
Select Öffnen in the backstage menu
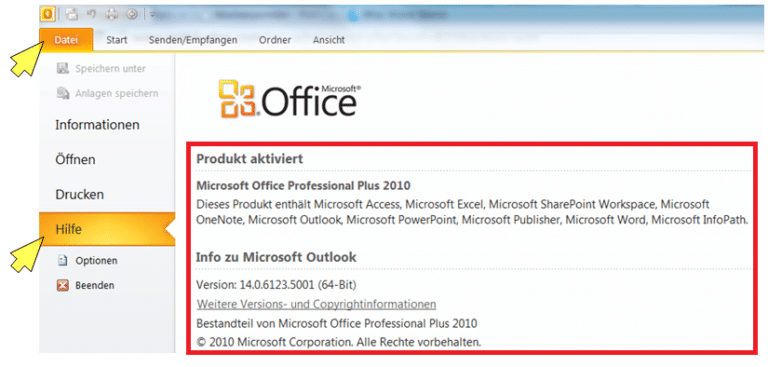75,160
